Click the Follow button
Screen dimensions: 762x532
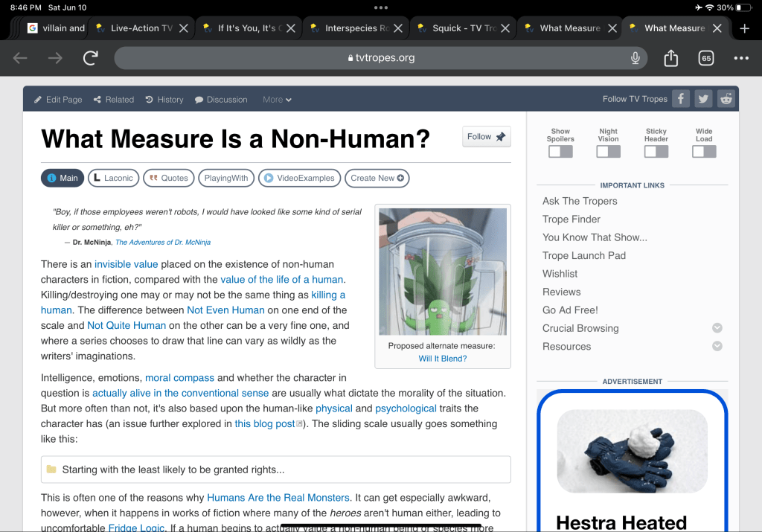click(x=486, y=137)
